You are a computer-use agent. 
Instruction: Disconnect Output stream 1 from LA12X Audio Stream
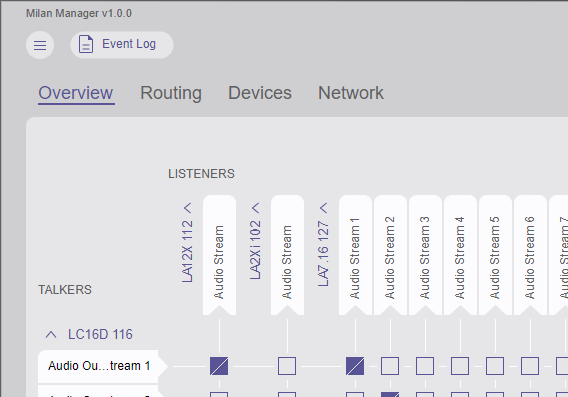click(219, 366)
